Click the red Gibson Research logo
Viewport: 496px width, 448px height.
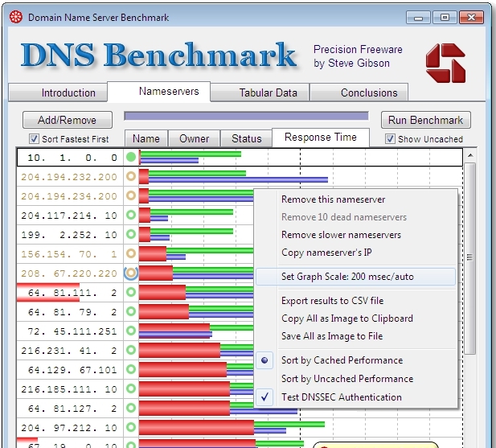[445, 63]
